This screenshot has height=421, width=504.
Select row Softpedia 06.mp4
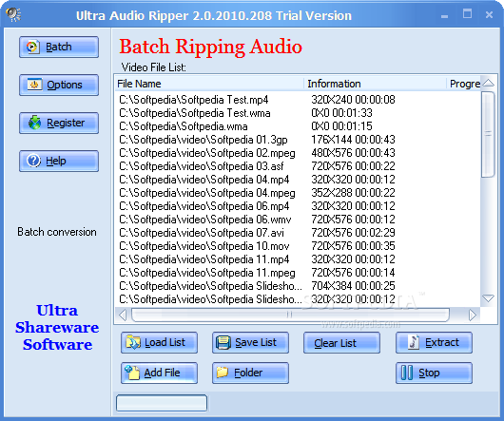[298, 206]
